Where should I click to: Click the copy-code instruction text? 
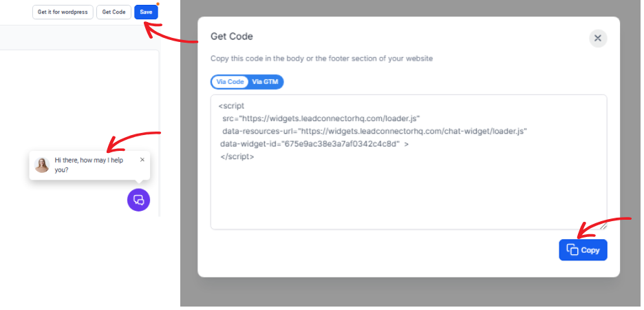[x=321, y=59]
